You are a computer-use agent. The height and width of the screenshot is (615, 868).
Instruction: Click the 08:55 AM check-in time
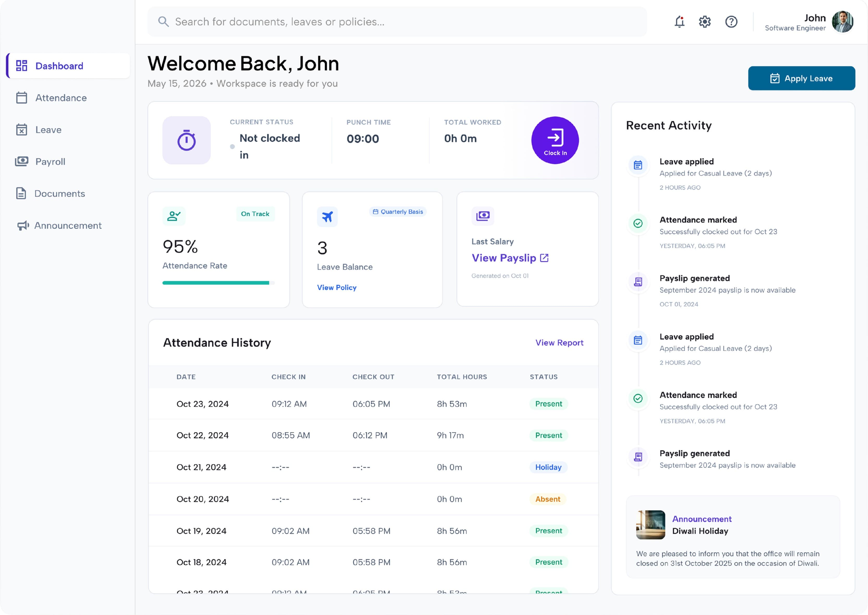point(291,435)
